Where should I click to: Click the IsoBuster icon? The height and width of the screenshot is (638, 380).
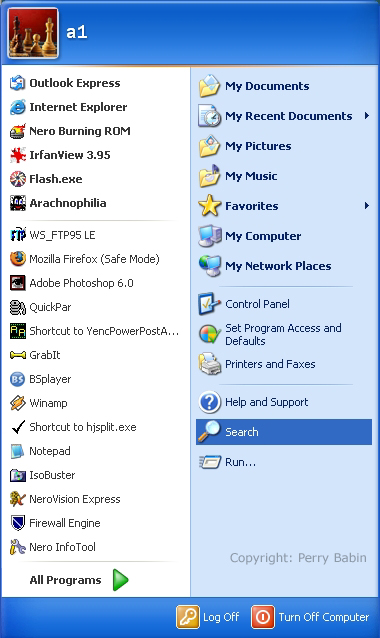pyautogui.click(x=17, y=475)
